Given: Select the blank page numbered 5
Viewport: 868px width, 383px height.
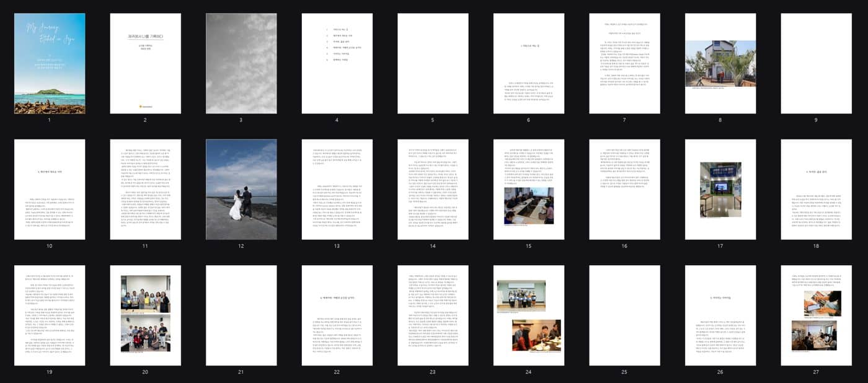Looking at the screenshot, I should click(433, 63).
